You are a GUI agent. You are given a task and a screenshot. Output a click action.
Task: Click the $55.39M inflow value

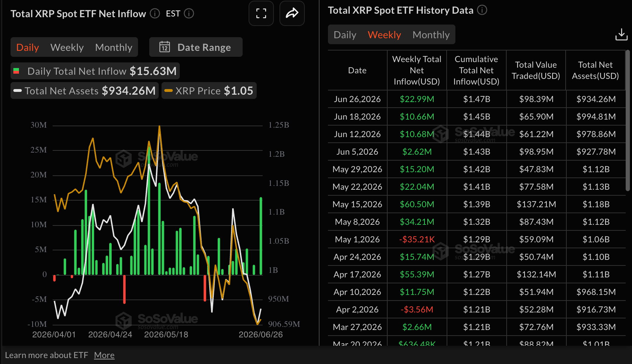point(417,275)
